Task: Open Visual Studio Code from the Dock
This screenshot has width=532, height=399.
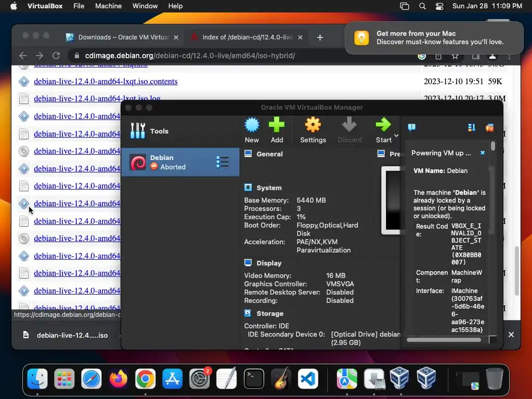Action: [308, 379]
